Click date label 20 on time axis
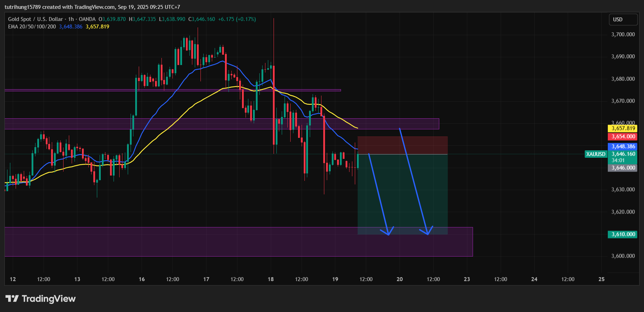 point(400,279)
